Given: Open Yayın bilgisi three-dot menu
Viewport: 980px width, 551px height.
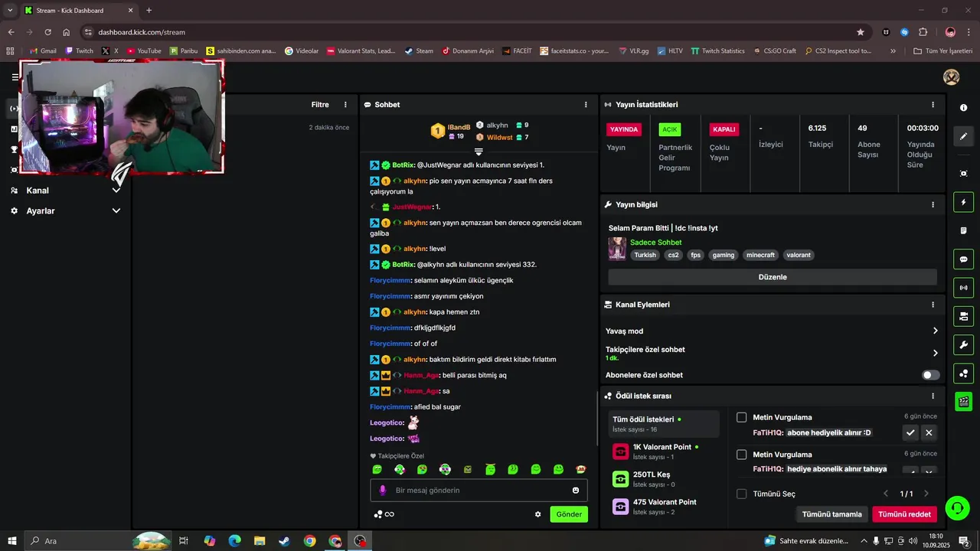Looking at the screenshot, I should (933, 204).
